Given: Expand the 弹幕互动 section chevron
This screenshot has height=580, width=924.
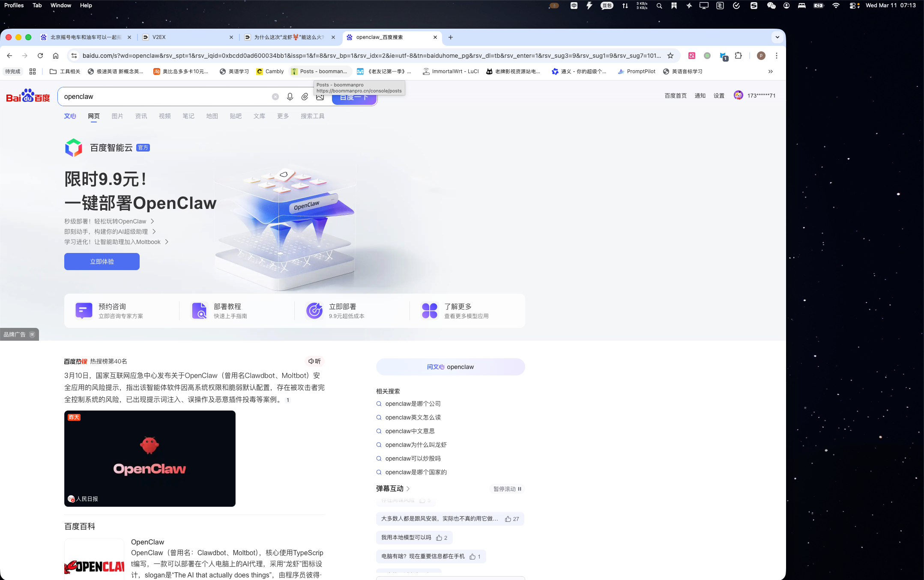Looking at the screenshot, I should (408, 489).
